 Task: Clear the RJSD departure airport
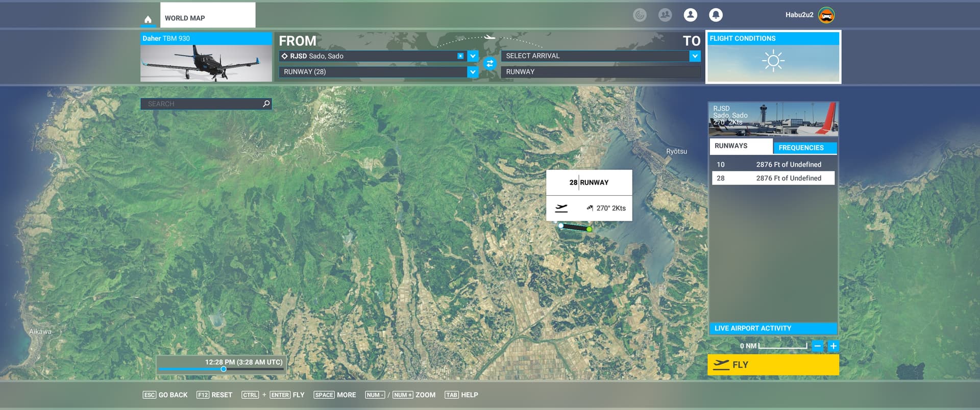coord(460,56)
